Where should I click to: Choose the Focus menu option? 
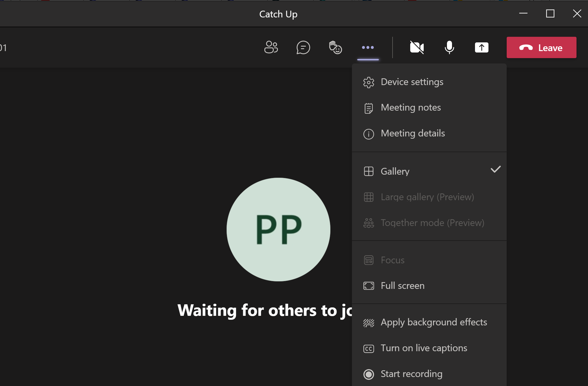pyautogui.click(x=392, y=260)
